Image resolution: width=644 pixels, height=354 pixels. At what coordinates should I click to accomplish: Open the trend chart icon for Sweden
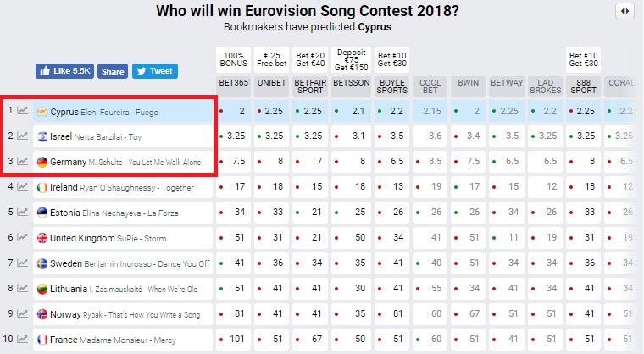pyautogui.click(x=22, y=263)
